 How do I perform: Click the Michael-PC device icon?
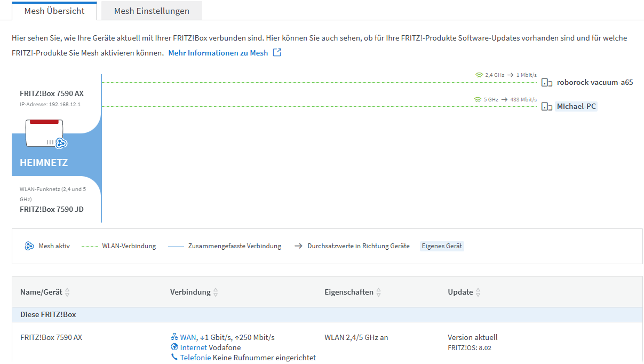(x=547, y=107)
